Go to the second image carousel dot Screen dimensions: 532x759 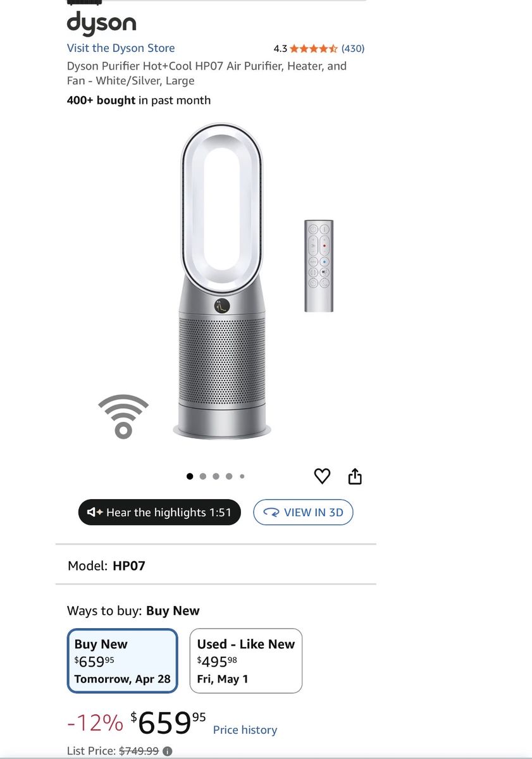[203, 476]
